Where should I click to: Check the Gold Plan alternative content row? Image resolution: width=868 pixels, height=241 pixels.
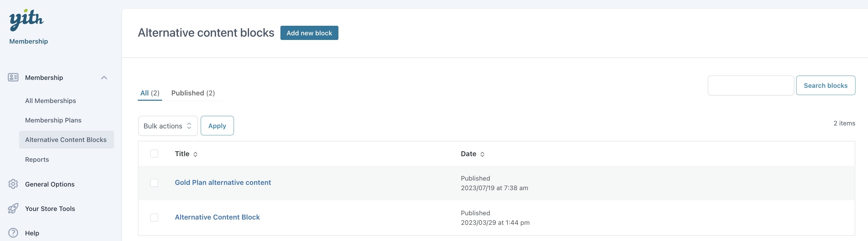pyautogui.click(x=154, y=183)
